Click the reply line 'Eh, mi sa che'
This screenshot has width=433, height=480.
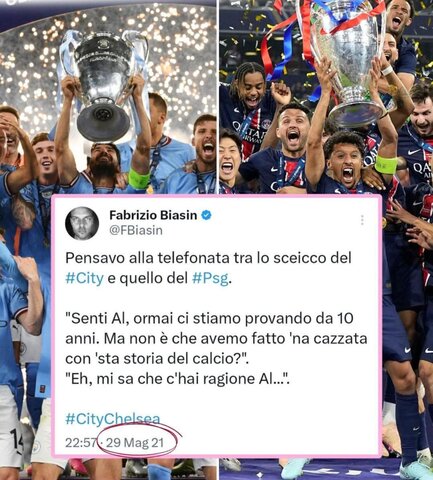(177, 379)
